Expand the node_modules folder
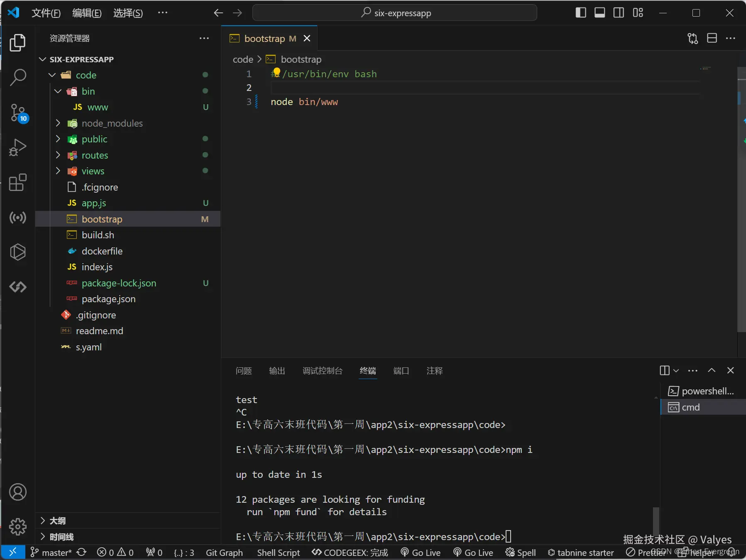Image resolution: width=746 pixels, height=560 pixels. pyautogui.click(x=58, y=123)
